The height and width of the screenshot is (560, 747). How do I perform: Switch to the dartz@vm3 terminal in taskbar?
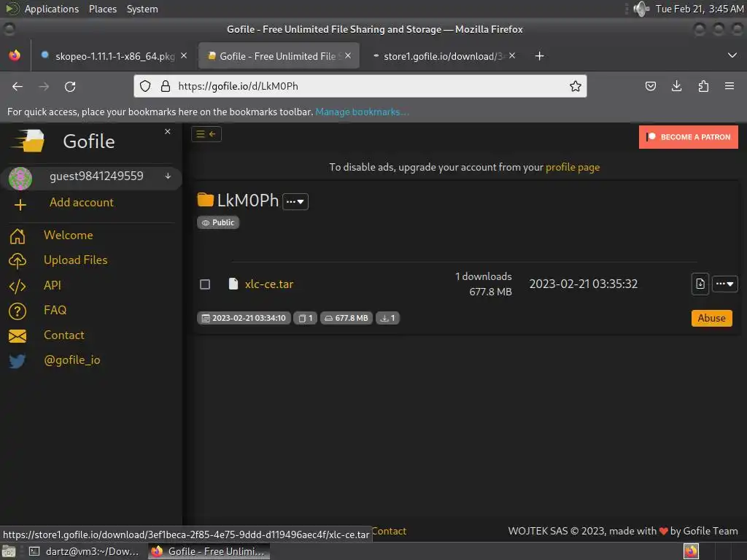(x=84, y=551)
